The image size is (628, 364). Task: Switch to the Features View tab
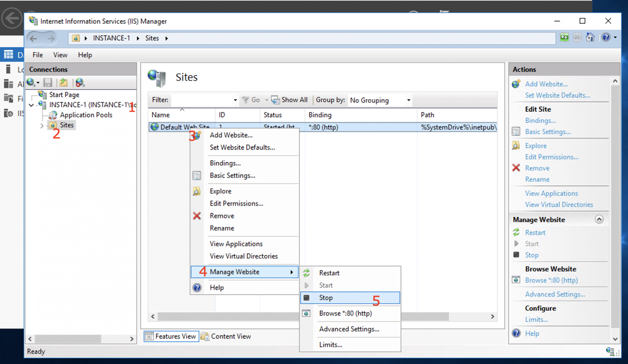click(x=171, y=336)
